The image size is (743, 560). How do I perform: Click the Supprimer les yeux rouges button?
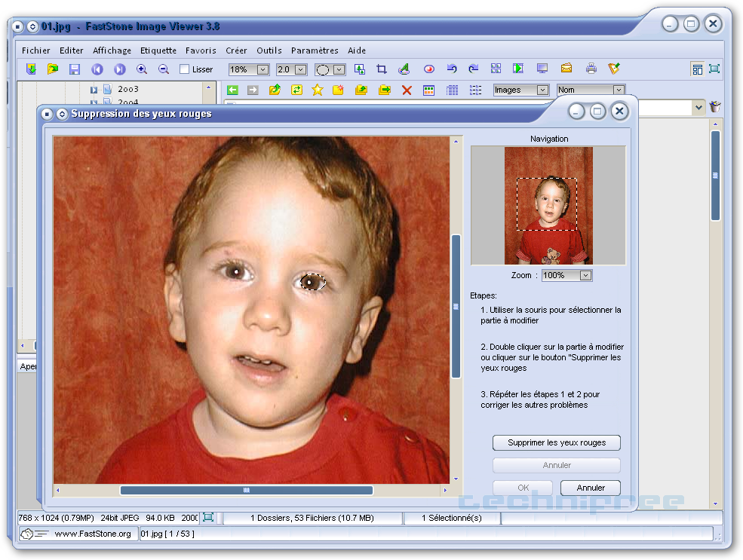pos(556,443)
